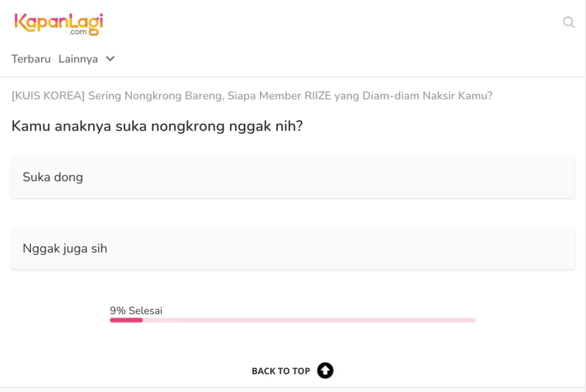Click the pink filled part of progress bar

126,320
